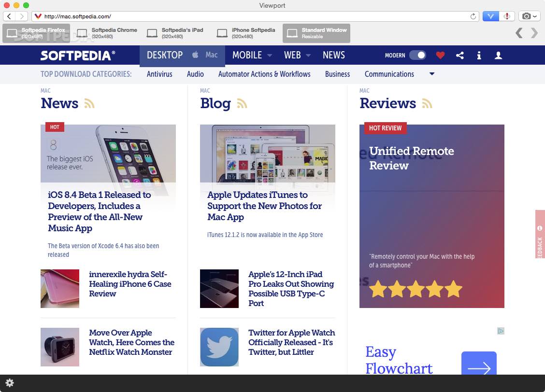Show next presets with the right chevron
The image size is (545, 392).
coord(534,33)
